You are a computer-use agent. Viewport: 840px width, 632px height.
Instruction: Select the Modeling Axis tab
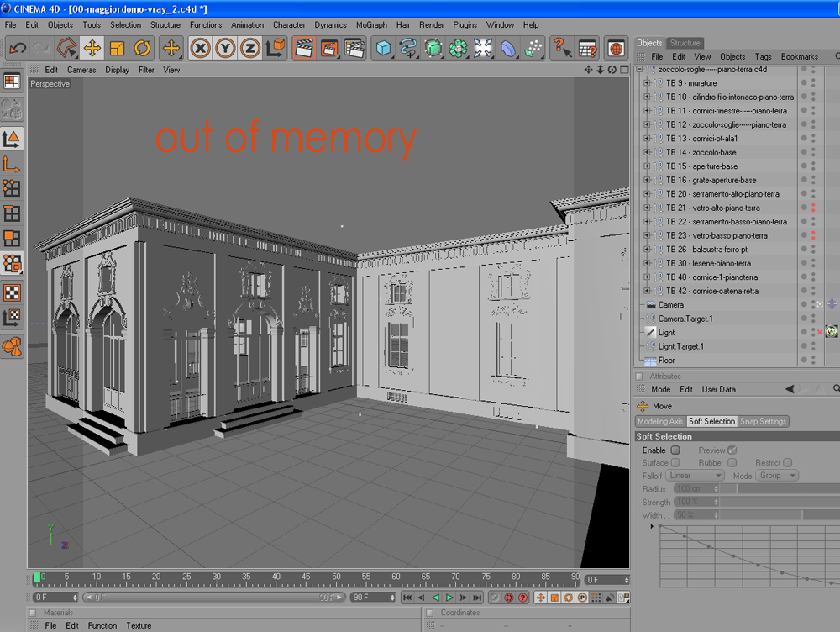point(660,421)
